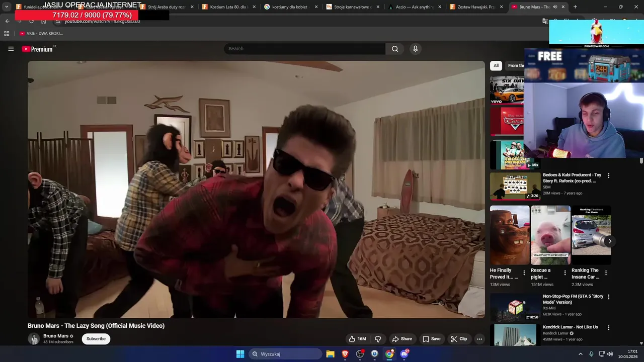644x362 pixels.
Task: Open 'VKIE - DWA KROKI' bookmark
Action: [41, 33]
